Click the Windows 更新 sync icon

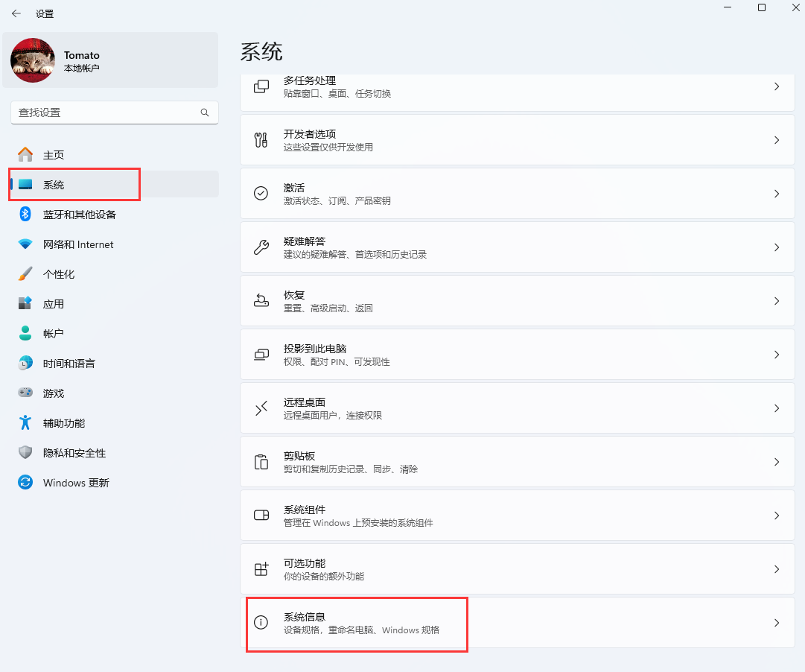click(25, 483)
